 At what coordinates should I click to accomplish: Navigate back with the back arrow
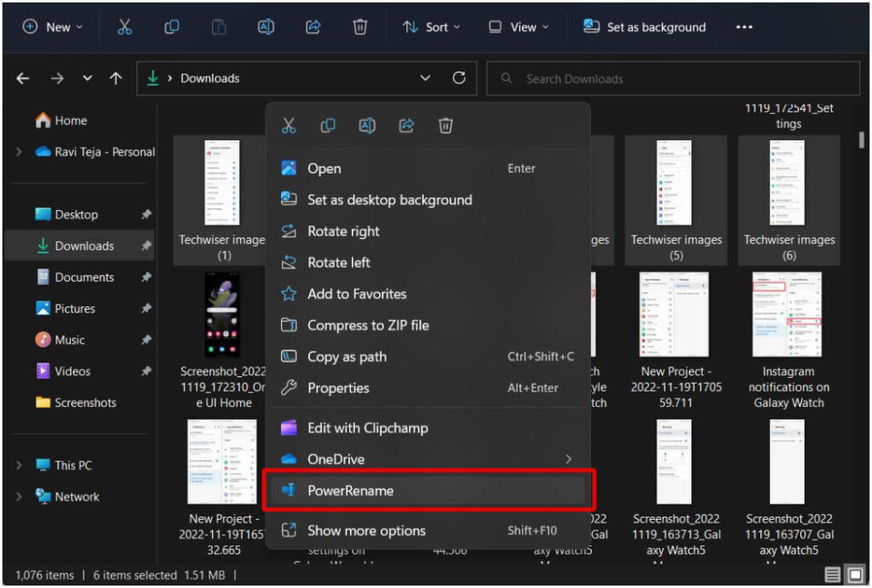(22, 77)
